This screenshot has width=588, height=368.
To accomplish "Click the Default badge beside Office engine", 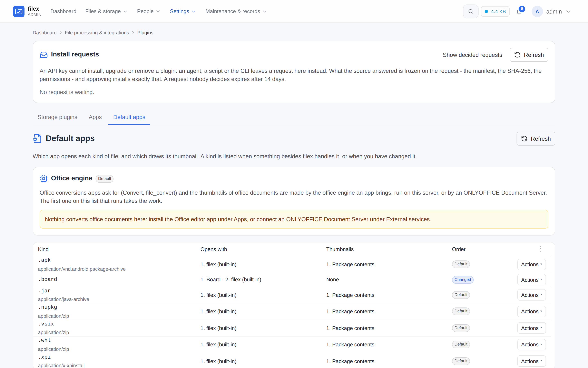I will coord(105,179).
